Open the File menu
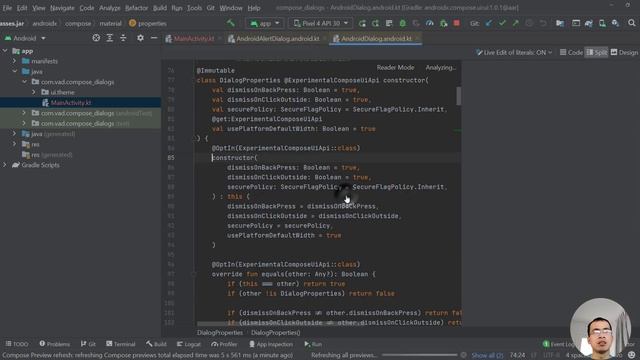The image size is (640, 360). [7, 8]
